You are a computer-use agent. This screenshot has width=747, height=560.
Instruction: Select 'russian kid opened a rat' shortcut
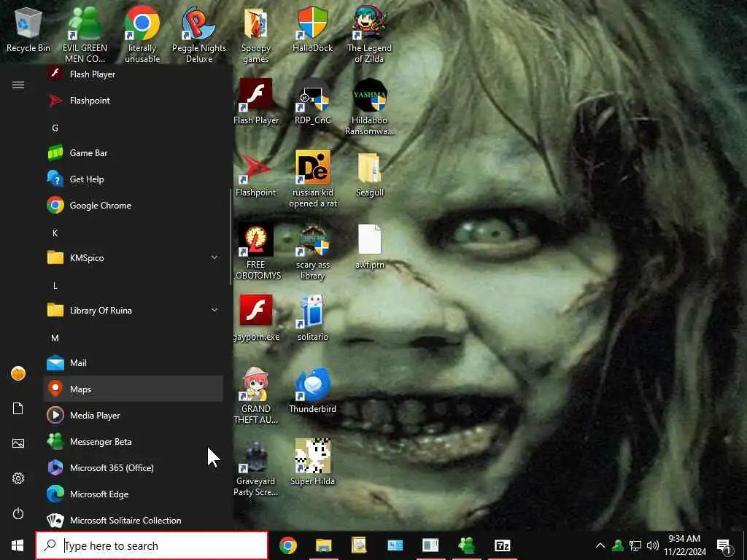pos(312,179)
